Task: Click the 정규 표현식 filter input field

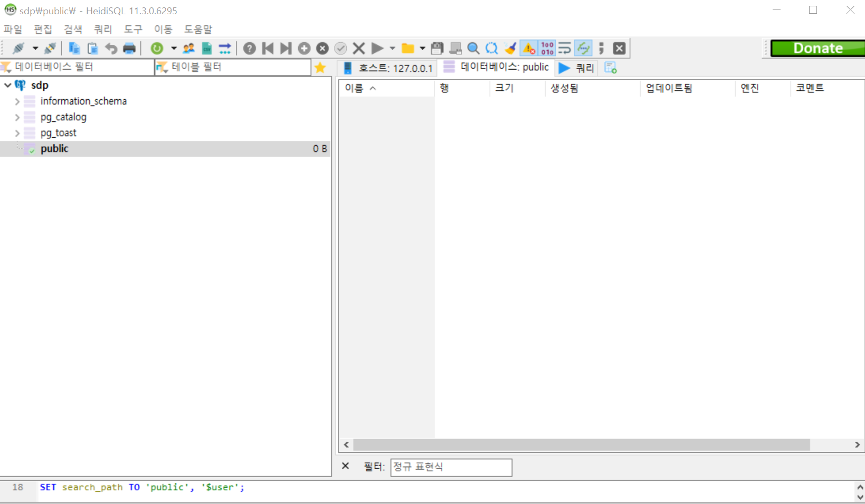Action: pos(451,467)
